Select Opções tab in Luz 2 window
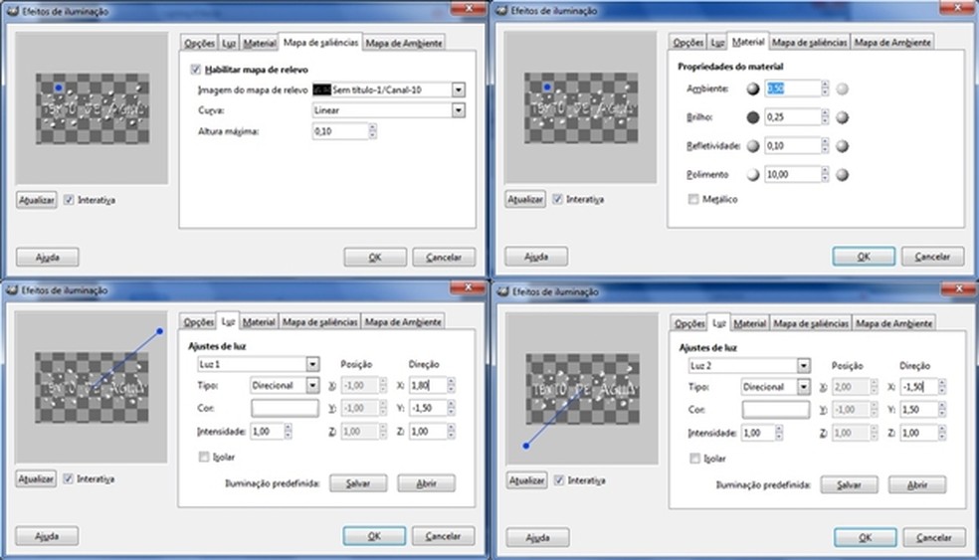 [689, 323]
